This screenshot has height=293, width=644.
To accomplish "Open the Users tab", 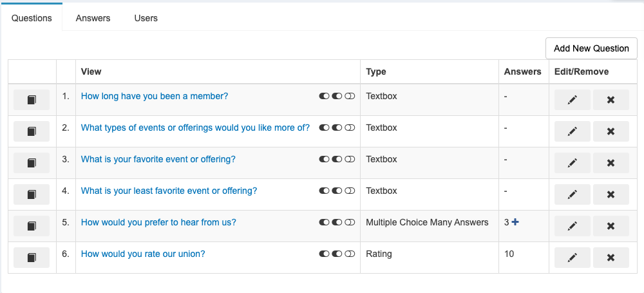I will pos(146,18).
